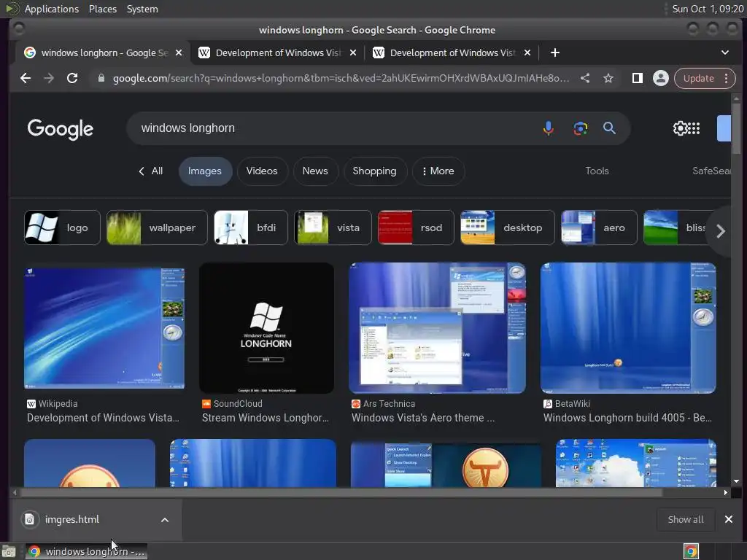Click the forward navigation arrow
747x560 pixels.
(49, 78)
